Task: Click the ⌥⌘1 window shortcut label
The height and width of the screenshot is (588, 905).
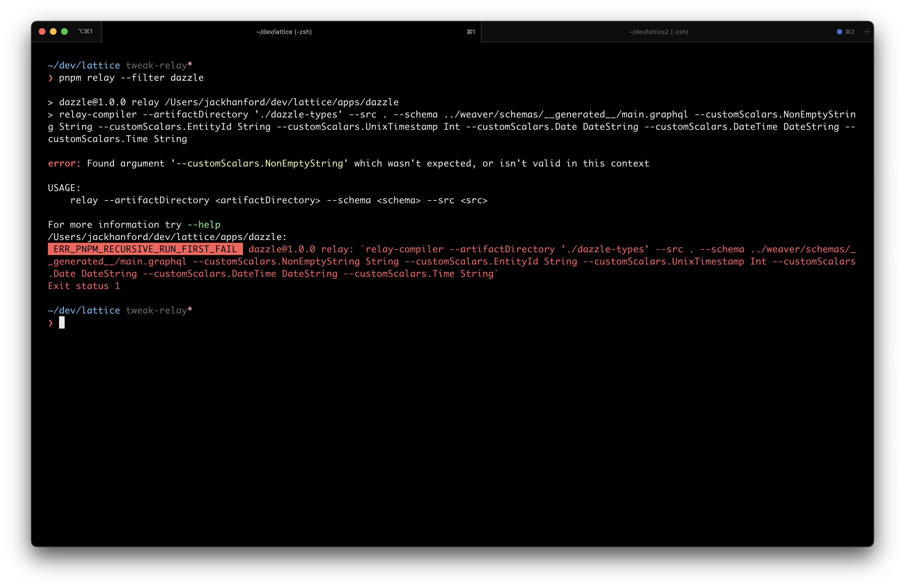Action: tap(85, 31)
